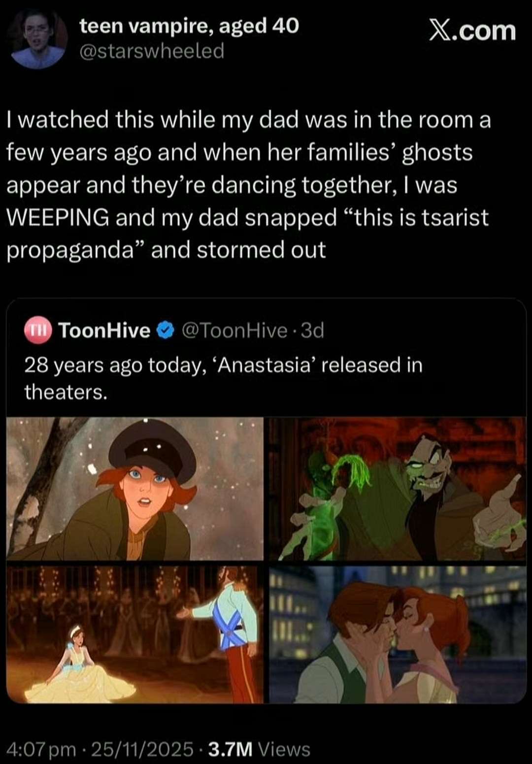Open the Rasputin green villain image

tap(398, 489)
